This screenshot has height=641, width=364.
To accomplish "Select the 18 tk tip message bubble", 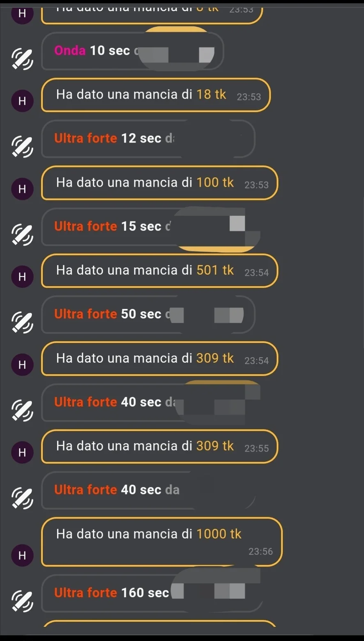I will point(155,95).
